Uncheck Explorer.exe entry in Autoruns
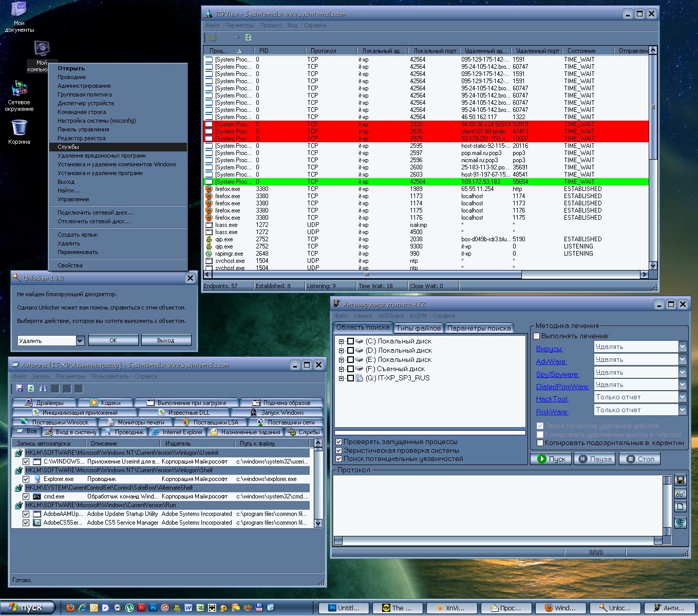Image resolution: width=698 pixels, height=616 pixels. [x=26, y=479]
